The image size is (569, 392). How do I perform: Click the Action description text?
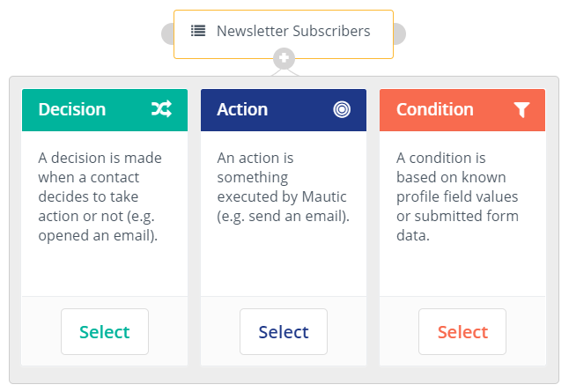coord(279,187)
